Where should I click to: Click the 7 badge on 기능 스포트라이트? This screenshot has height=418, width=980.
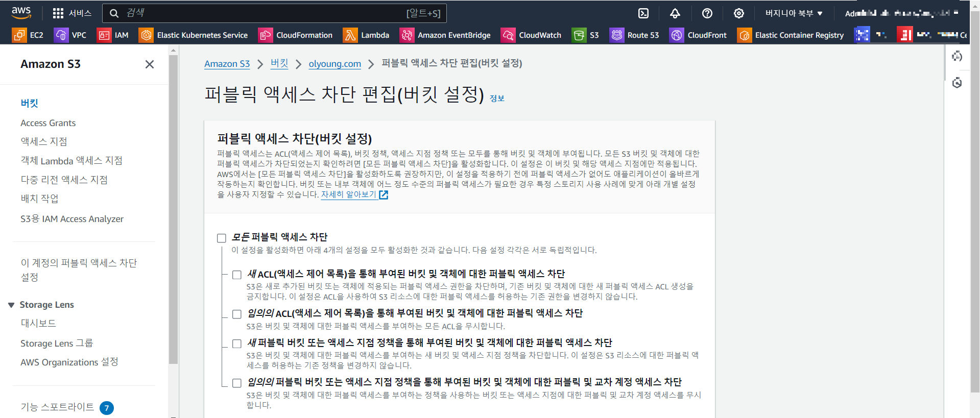coord(107,408)
